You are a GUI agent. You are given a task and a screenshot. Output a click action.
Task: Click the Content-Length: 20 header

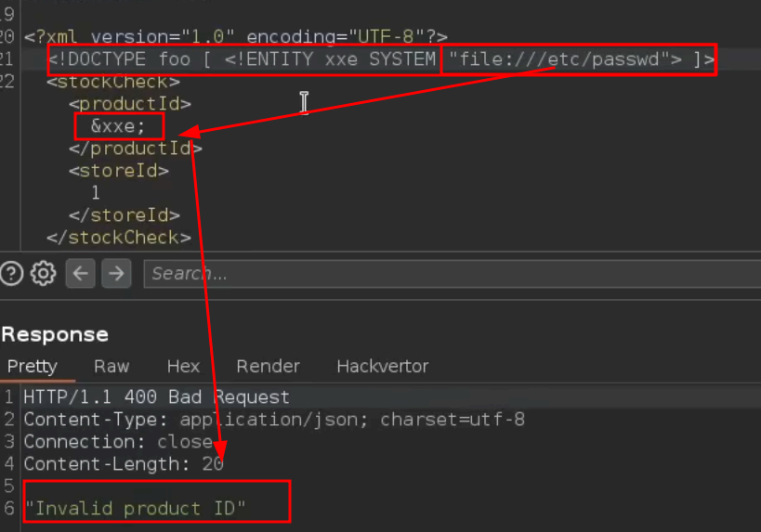(124, 464)
